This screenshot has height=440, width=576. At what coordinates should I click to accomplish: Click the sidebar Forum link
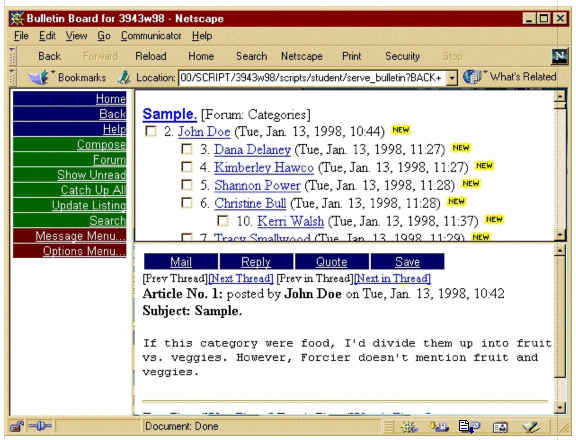(69, 160)
